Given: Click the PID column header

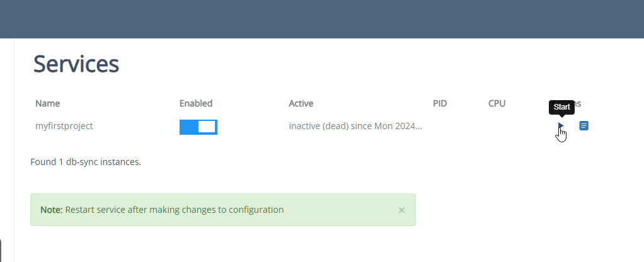Looking at the screenshot, I should pos(440,103).
